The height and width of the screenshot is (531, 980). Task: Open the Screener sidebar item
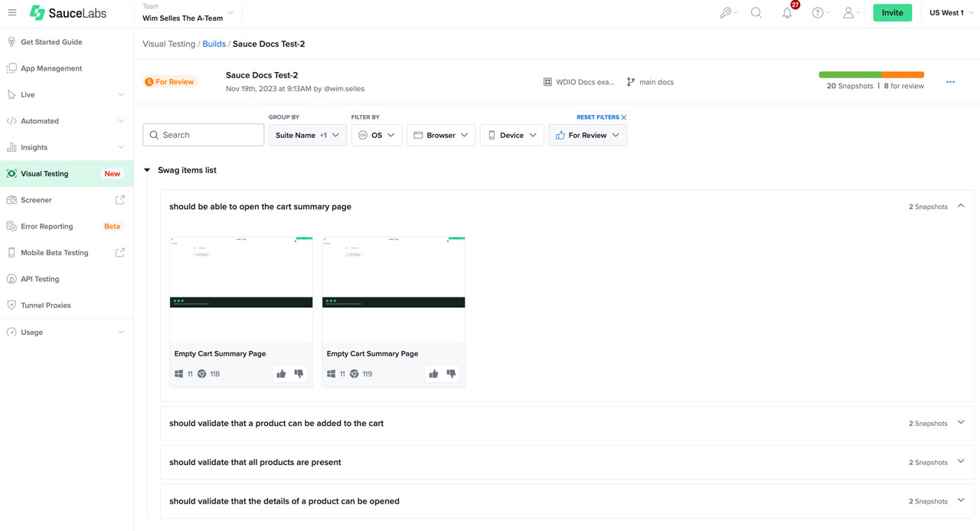36,199
